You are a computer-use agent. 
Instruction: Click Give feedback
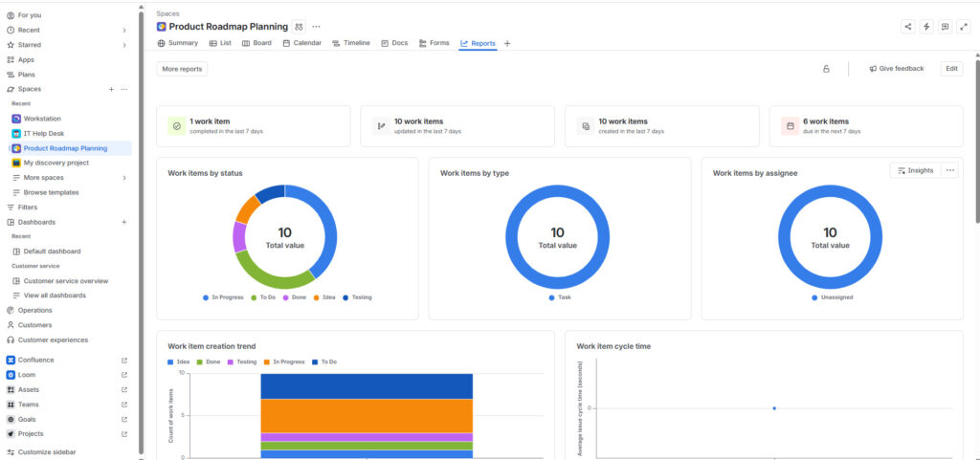click(896, 69)
